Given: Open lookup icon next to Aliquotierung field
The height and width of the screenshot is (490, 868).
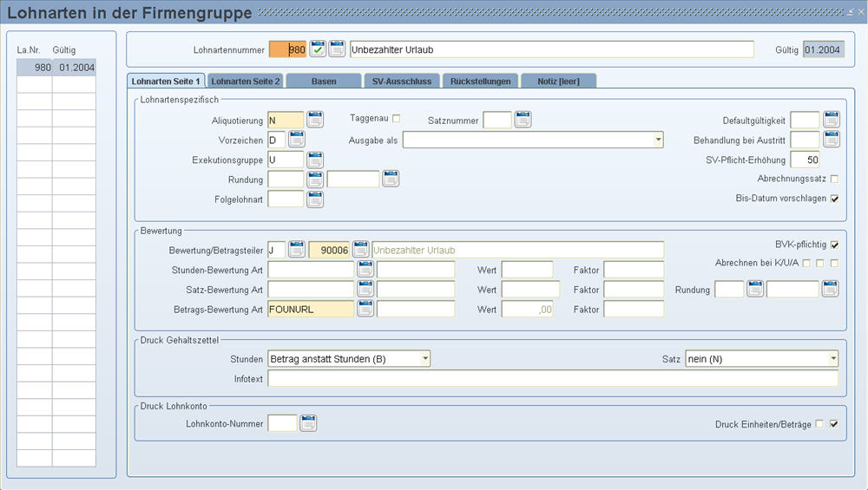Looking at the screenshot, I should coord(314,120).
